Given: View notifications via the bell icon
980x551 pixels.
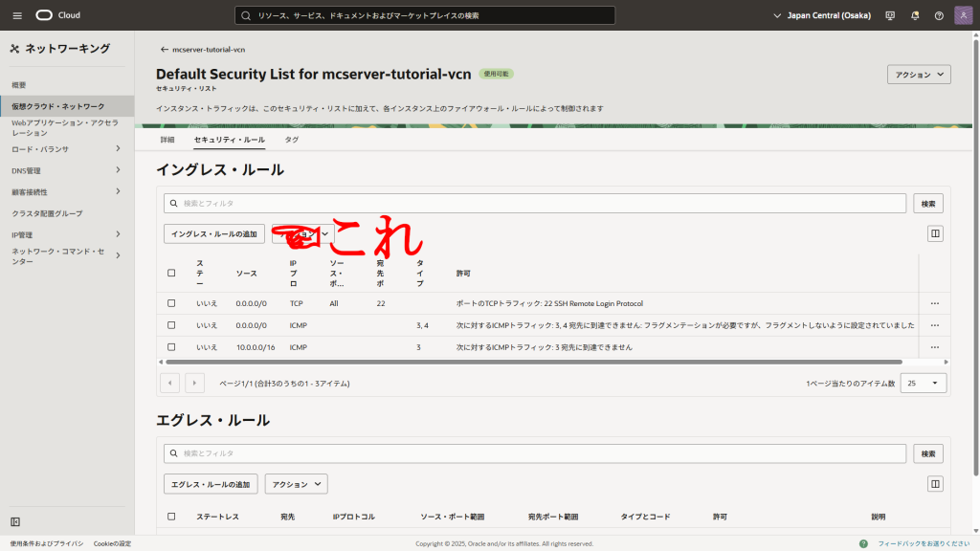Looking at the screenshot, I should click(x=915, y=15).
